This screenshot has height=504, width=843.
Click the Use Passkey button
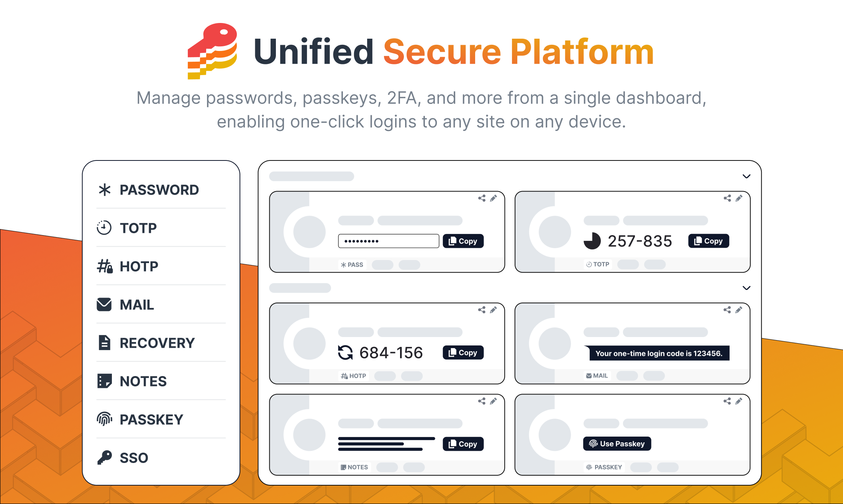617,443
